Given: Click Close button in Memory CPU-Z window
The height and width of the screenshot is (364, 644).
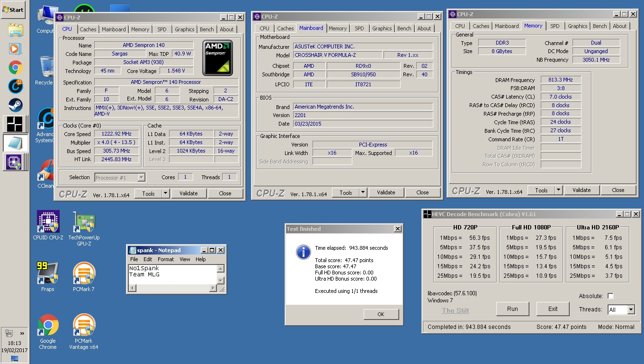Looking at the screenshot, I should [618, 190].
